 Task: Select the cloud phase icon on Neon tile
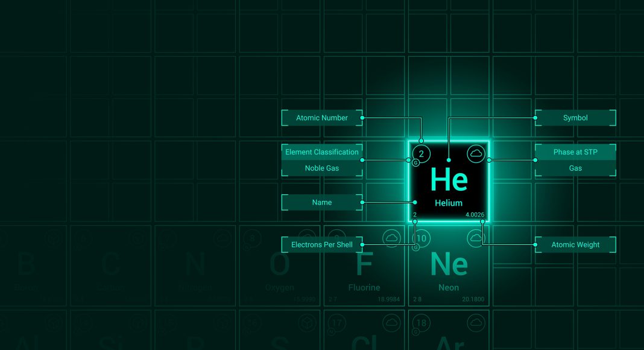(x=476, y=238)
